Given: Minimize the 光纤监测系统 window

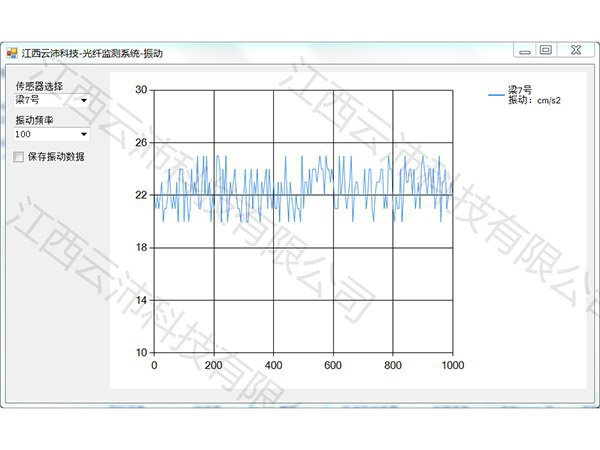Looking at the screenshot, I should tap(522, 50).
